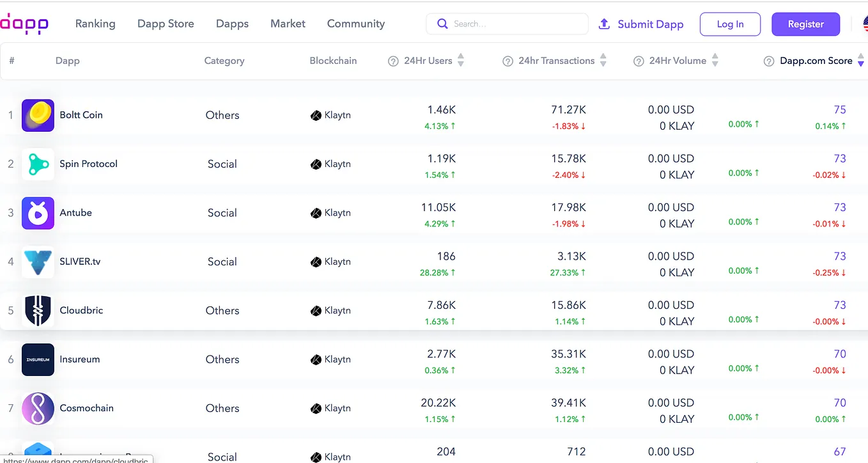
Task: Click the Klaytn icon in Spin Protocol row
Action: [x=316, y=164]
